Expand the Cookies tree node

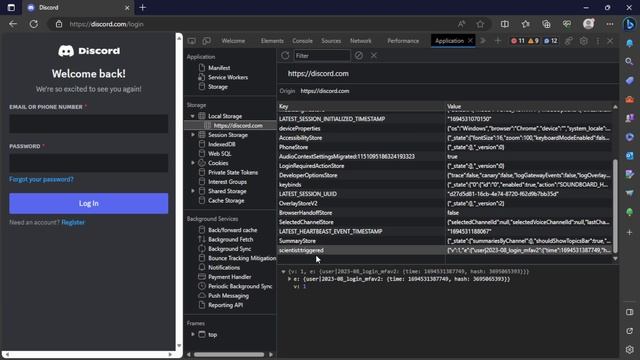[193, 163]
